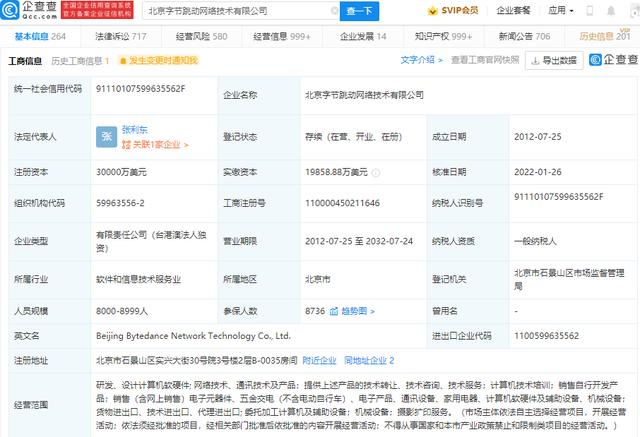Open the 文字介绍 link

coord(421,60)
